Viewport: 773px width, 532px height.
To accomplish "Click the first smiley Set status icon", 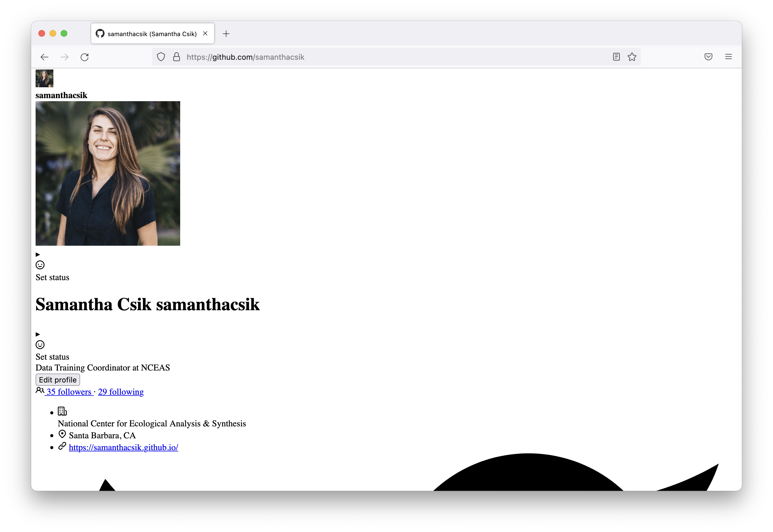I will pos(40,265).
